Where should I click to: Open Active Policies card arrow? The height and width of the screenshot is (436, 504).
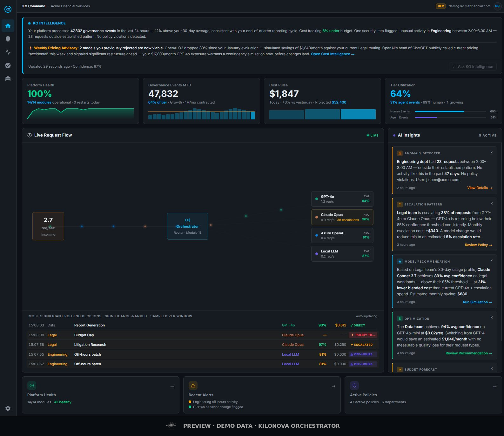tap(495, 386)
